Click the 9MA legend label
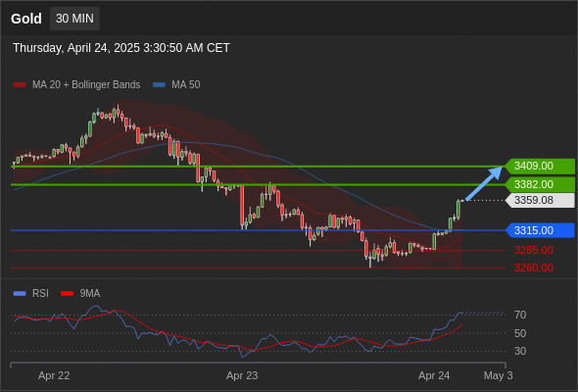 point(90,294)
